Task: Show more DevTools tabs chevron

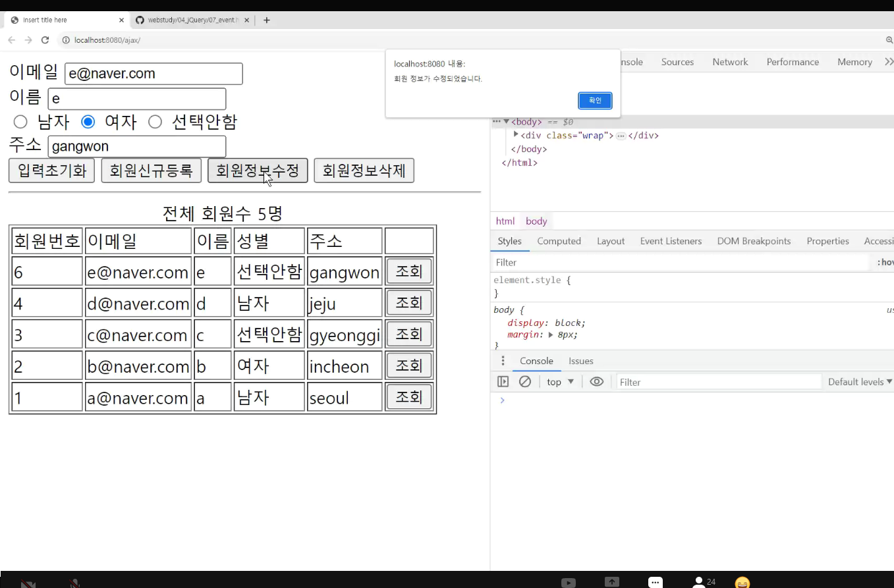Action: 889,62
